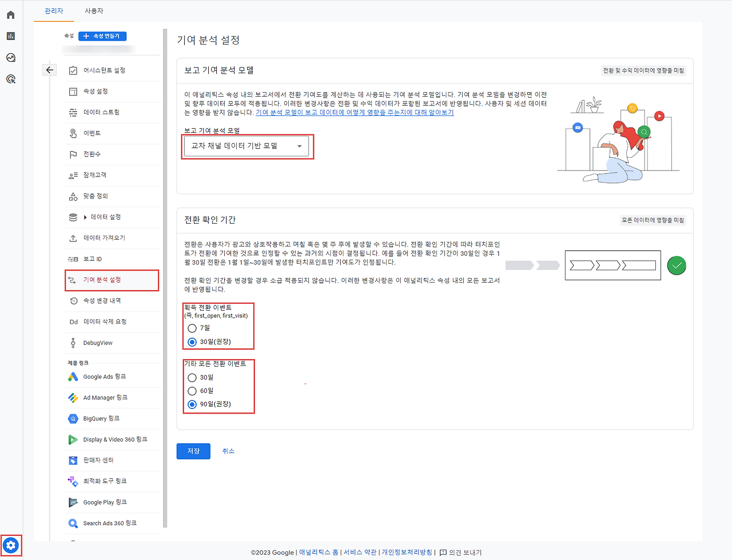Select the Display & Video 360 링크 icon
The height and width of the screenshot is (560, 732).
73,439
